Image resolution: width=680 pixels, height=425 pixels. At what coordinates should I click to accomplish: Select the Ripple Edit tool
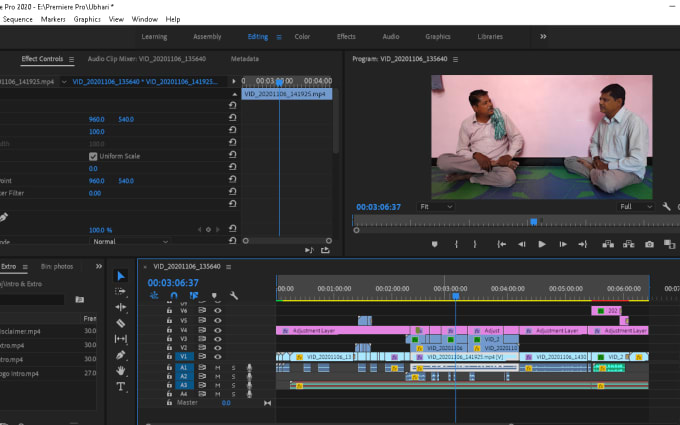(x=121, y=307)
